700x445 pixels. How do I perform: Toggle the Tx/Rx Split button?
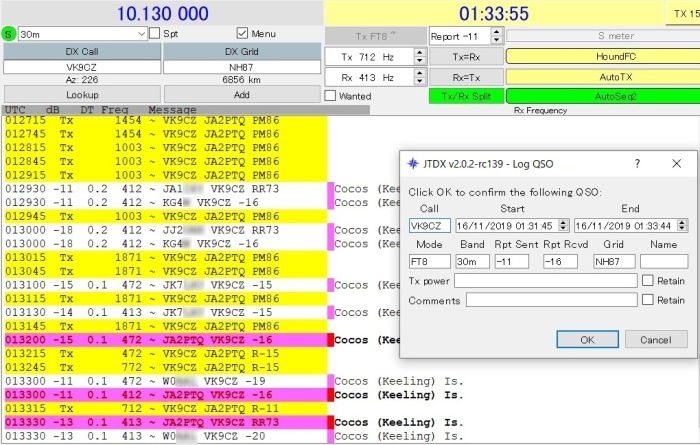466,96
